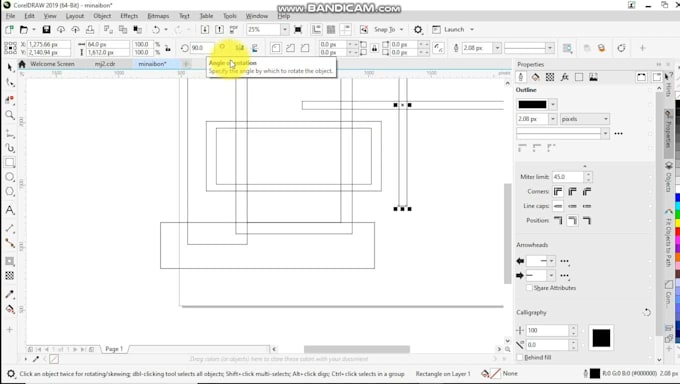The image size is (680, 384).
Task: Select round corner type in property bar
Action: coord(275,48)
